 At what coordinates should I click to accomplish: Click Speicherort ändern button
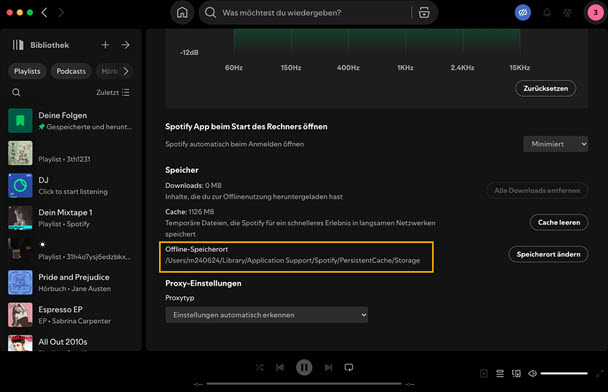pyautogui.click(x=548, y=254)
